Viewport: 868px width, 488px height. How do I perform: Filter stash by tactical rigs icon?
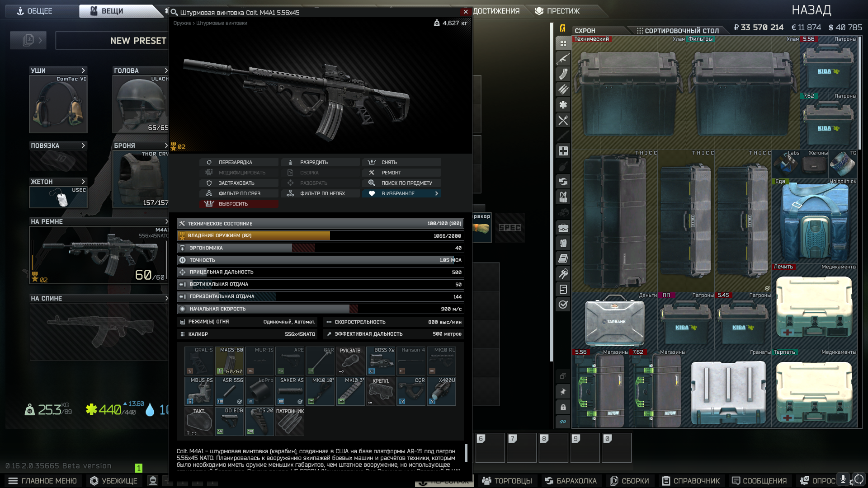coord(563,197)
